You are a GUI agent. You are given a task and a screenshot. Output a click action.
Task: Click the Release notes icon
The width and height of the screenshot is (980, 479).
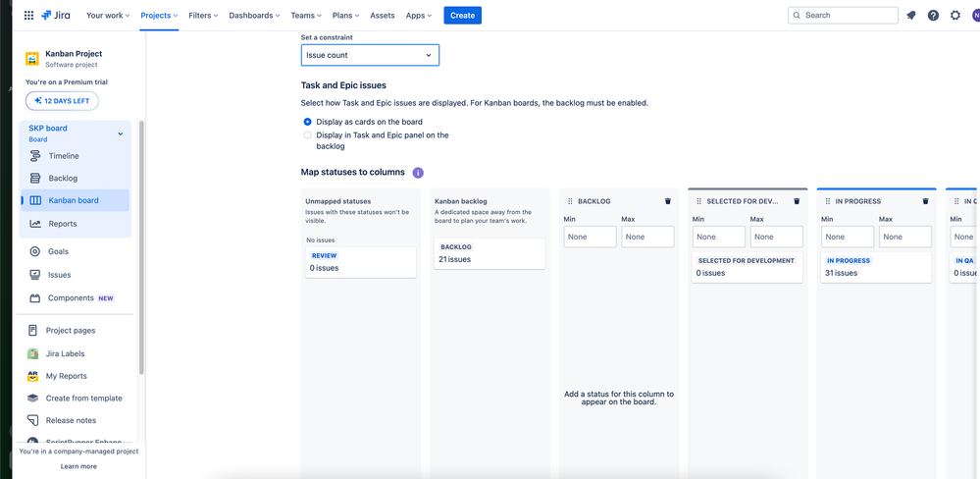(33, 420)
